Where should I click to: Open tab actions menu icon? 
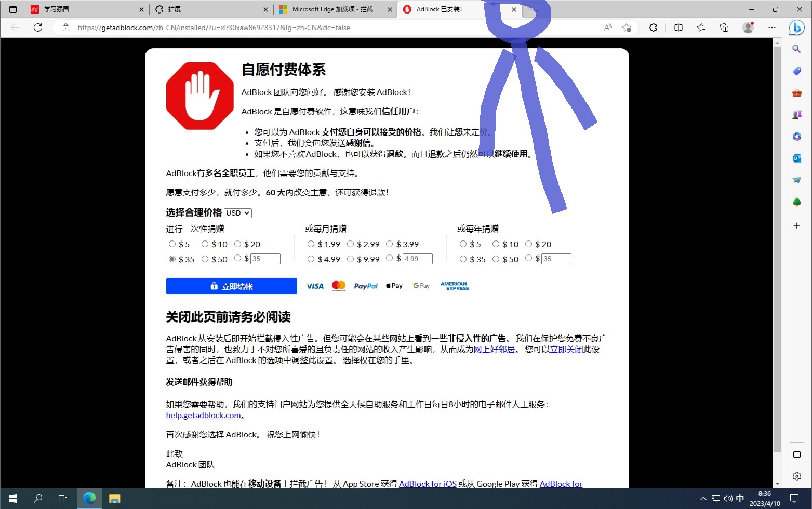(x=13, y=9)
